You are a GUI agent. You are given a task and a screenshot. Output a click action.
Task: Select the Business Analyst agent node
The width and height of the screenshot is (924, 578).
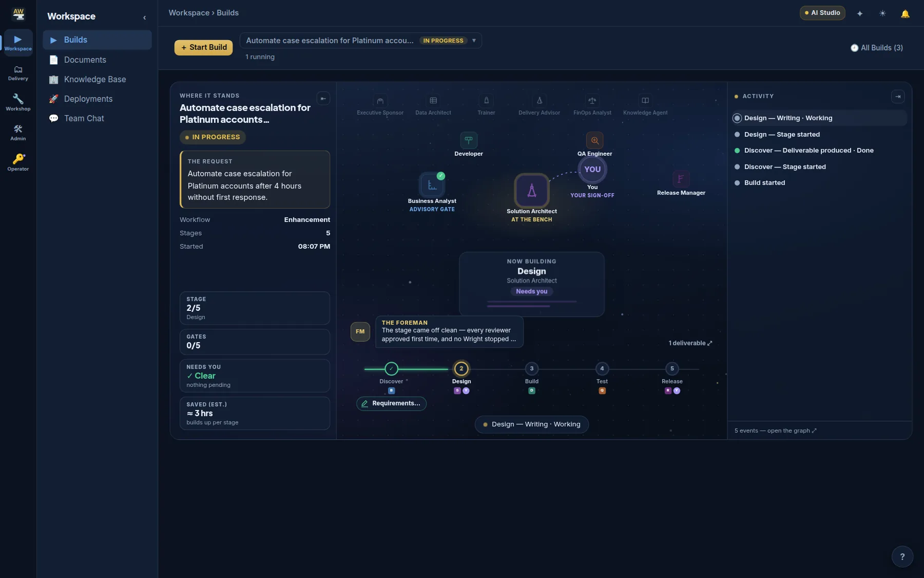432,185
